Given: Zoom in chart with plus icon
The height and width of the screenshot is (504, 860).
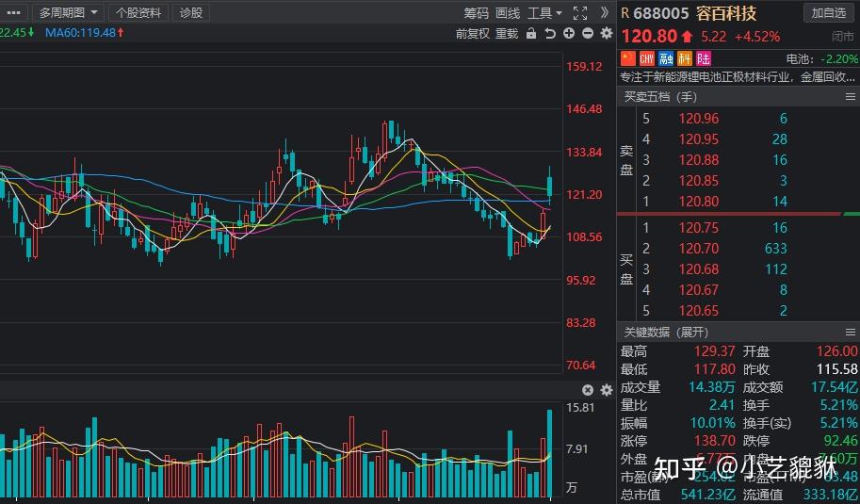Looking at the screenshot, I should click(569, 34).
